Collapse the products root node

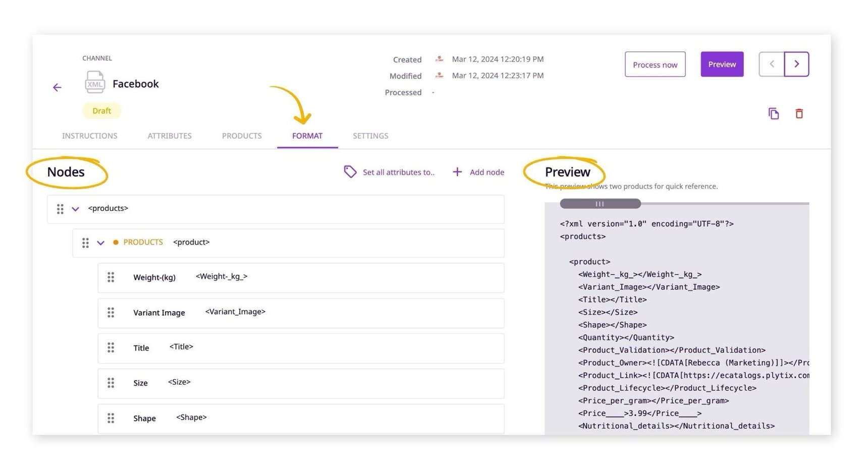click(75, 208)
